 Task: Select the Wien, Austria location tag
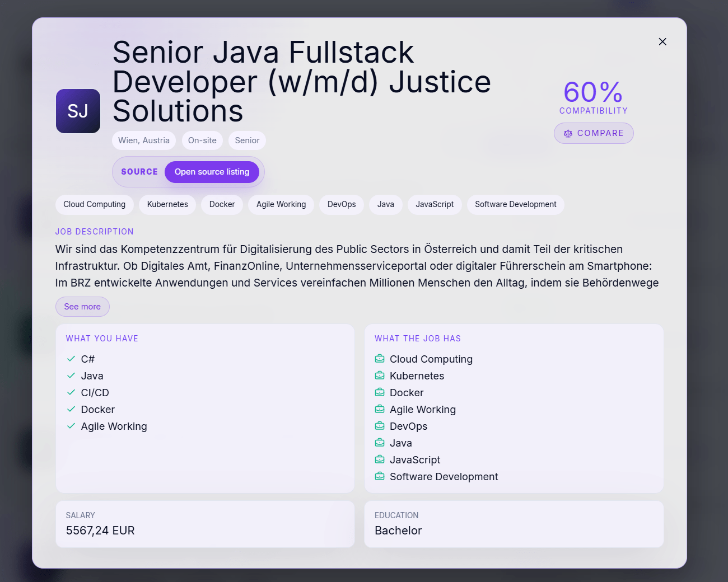click(x=144, y=140)
